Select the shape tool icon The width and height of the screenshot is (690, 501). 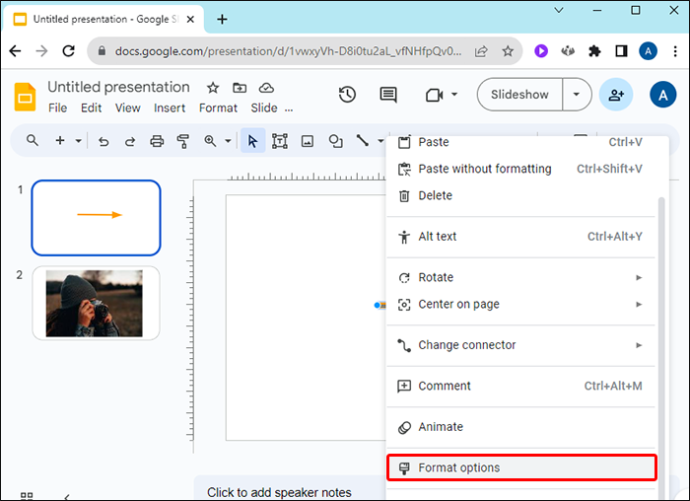click(x=335, y=141)
